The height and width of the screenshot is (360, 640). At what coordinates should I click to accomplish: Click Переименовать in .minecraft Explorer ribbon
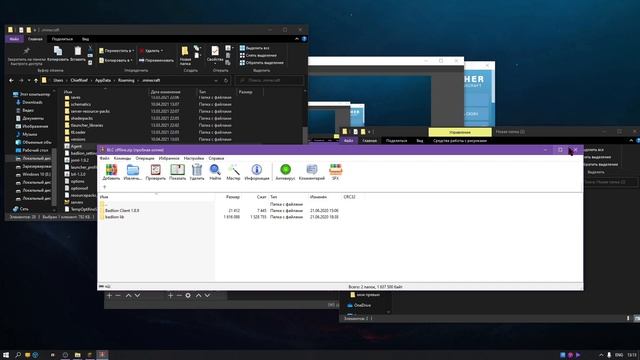click(x=156, y=60)
